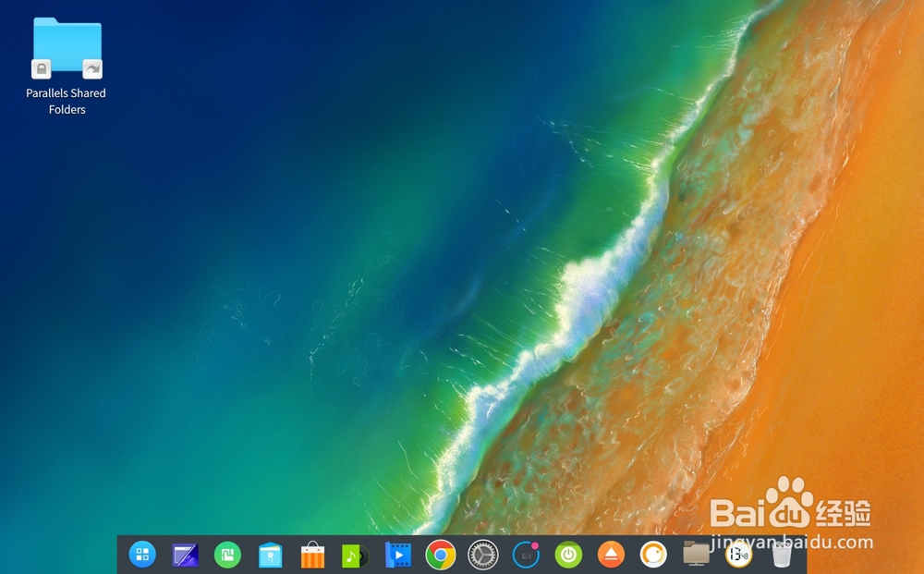The height and width of the screenshot is (574, 924).
Task: Click the orange eject disk icon in the dock
Action: click(610, 556)
